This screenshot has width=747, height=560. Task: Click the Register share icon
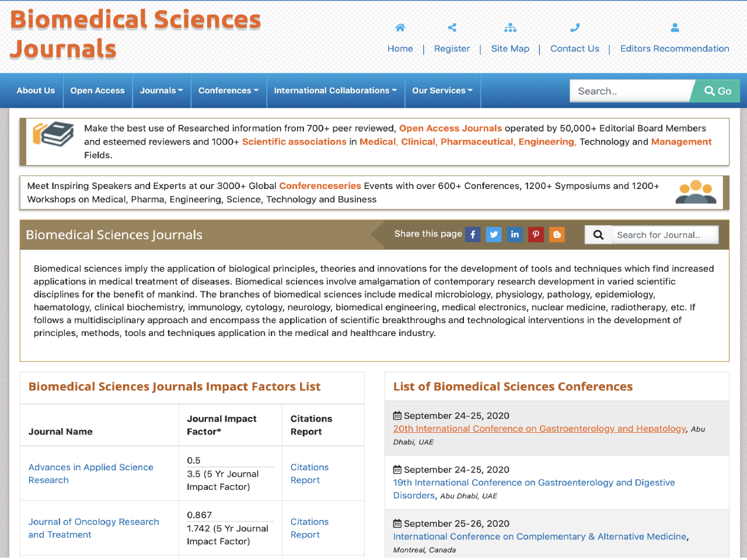coord(452,27)
